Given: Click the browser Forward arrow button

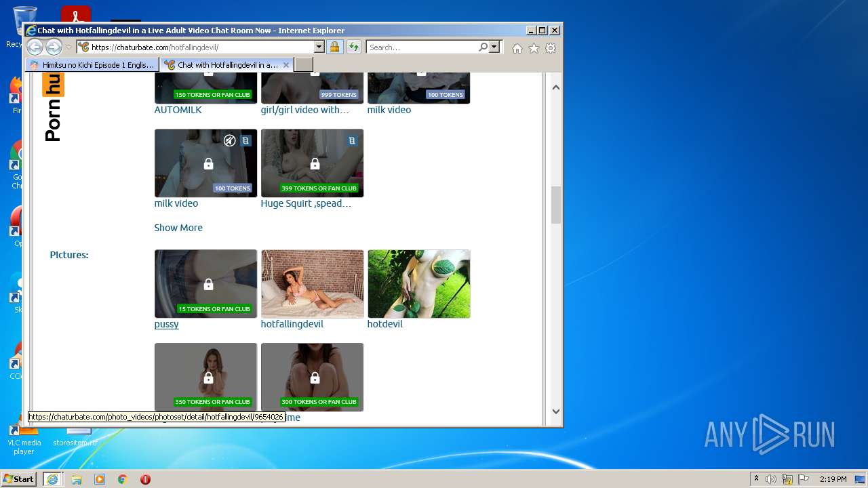Looking at the screenshot, I should coord(54,47).
